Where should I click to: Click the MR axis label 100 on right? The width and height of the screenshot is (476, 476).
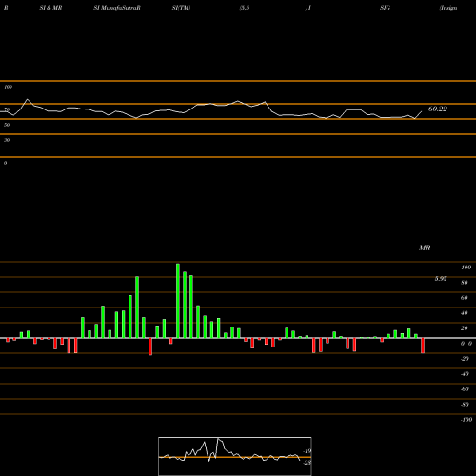[x=466, y=268]
